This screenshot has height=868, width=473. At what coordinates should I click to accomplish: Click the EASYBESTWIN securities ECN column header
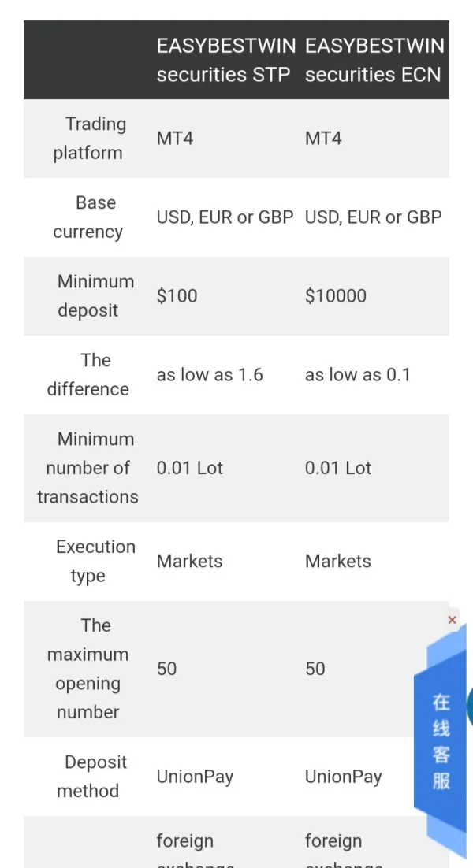374,60
